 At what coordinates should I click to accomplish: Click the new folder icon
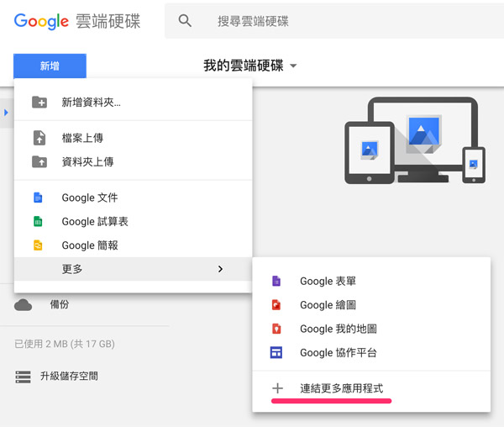coord(39,103)
